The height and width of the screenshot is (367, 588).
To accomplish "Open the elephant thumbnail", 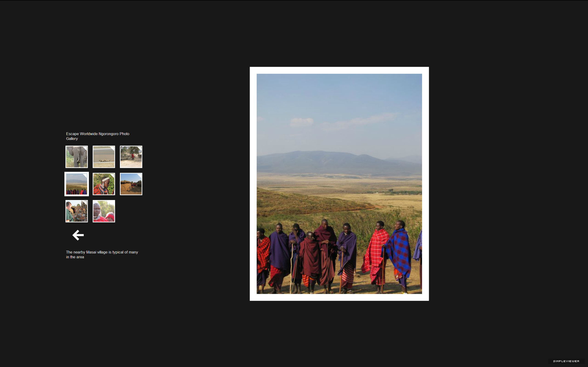I will 76,157.
